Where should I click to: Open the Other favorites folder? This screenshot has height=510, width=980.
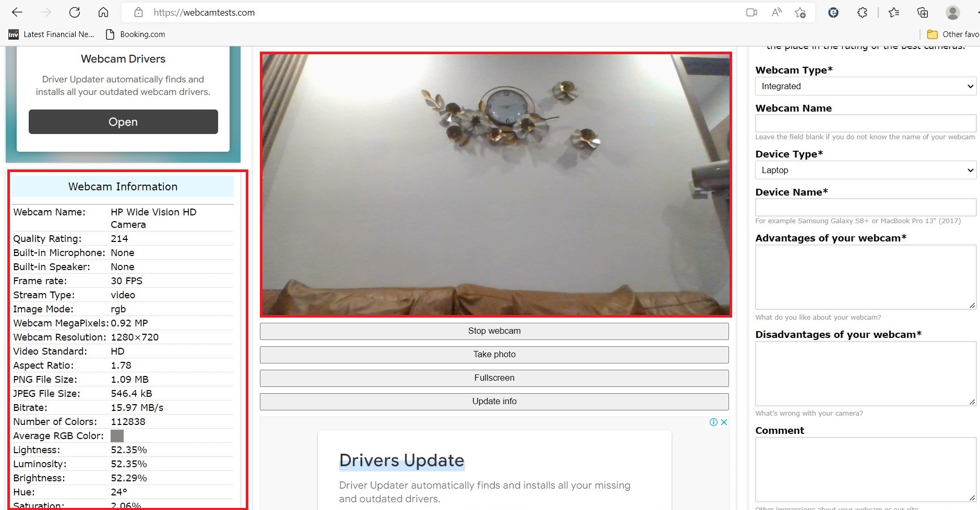pos(953,34)
